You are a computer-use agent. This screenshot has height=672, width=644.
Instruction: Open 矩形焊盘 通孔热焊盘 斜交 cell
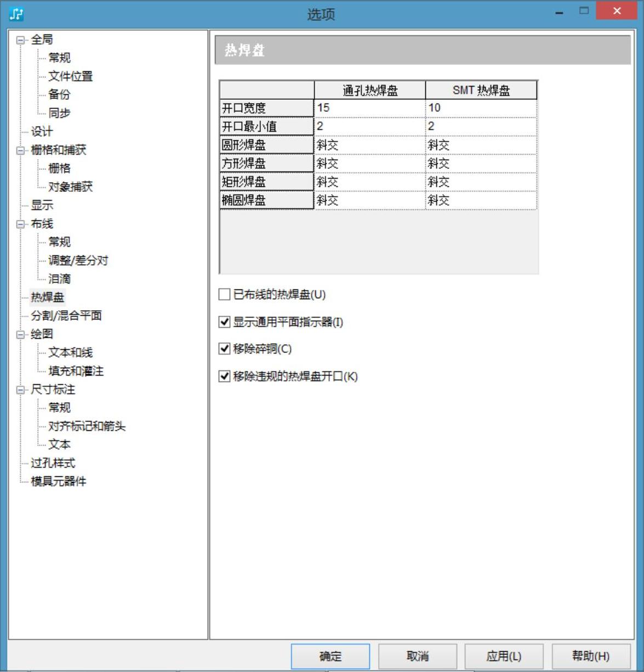[x=370, y=182]
